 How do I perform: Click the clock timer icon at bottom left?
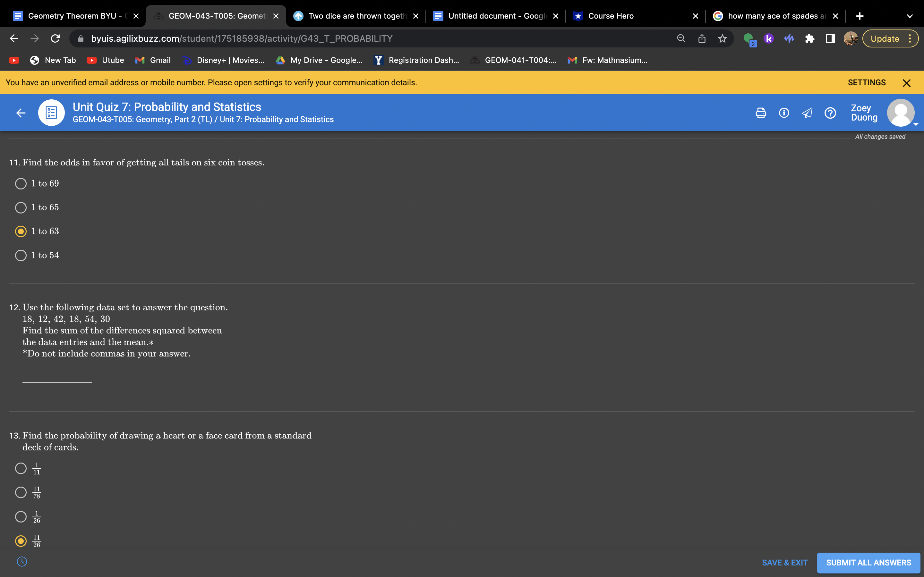point(22,561)
